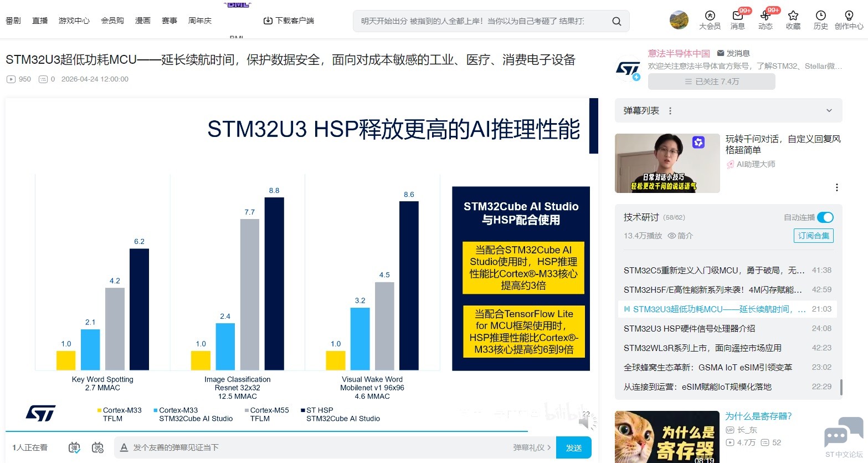This screenshot has height=463, width=868.
Task: Open the 番剧 nav item
Action: pyautogui.click(x=13, y=21)
